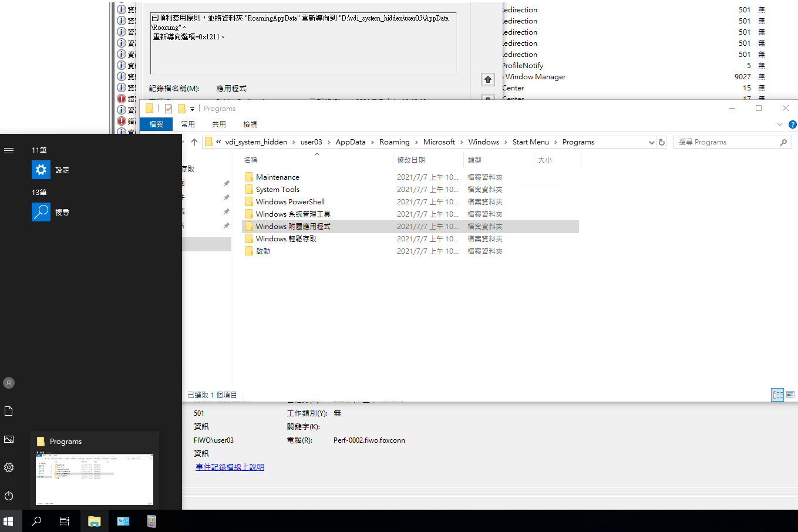
Task: Open Documents from Start menu sidebar
Action: pos(9,411)
